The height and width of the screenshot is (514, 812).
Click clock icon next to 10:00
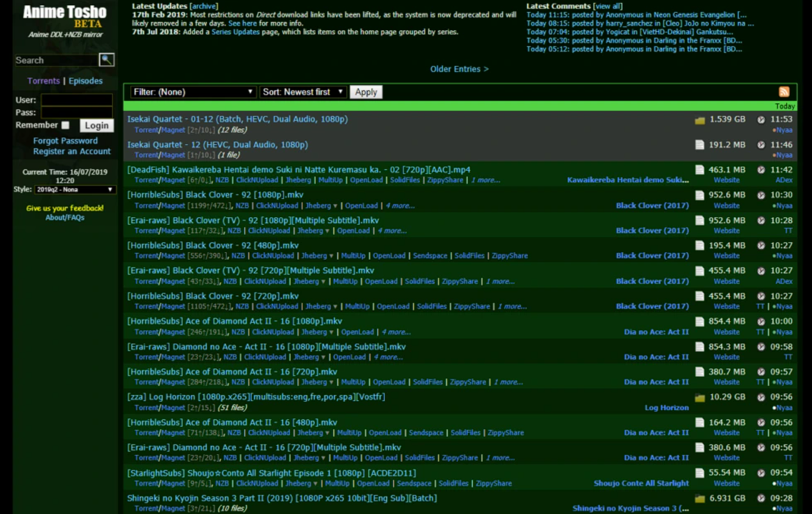[761, 321]
